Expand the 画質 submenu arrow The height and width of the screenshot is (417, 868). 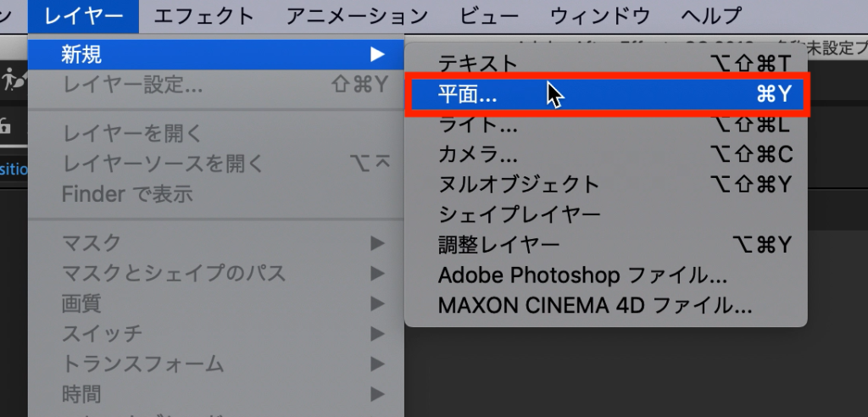point(377,303)
